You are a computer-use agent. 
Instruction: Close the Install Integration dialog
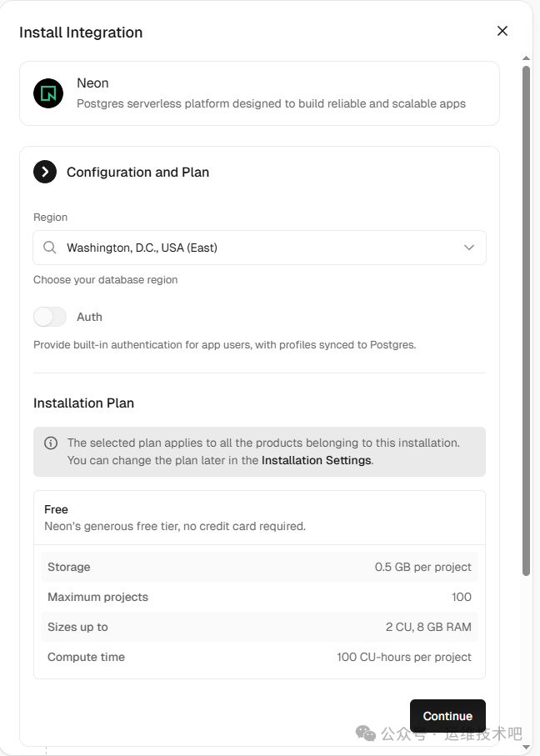point(502,31)
